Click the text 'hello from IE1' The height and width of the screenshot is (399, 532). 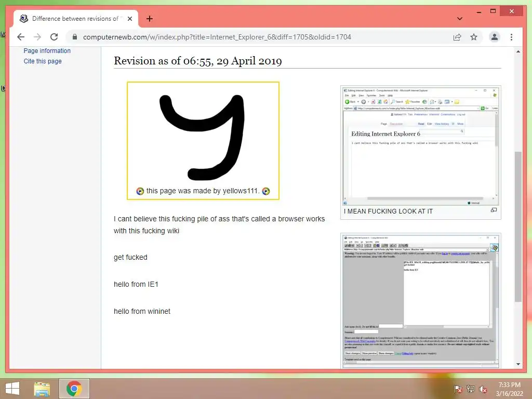tap(136, 284)
